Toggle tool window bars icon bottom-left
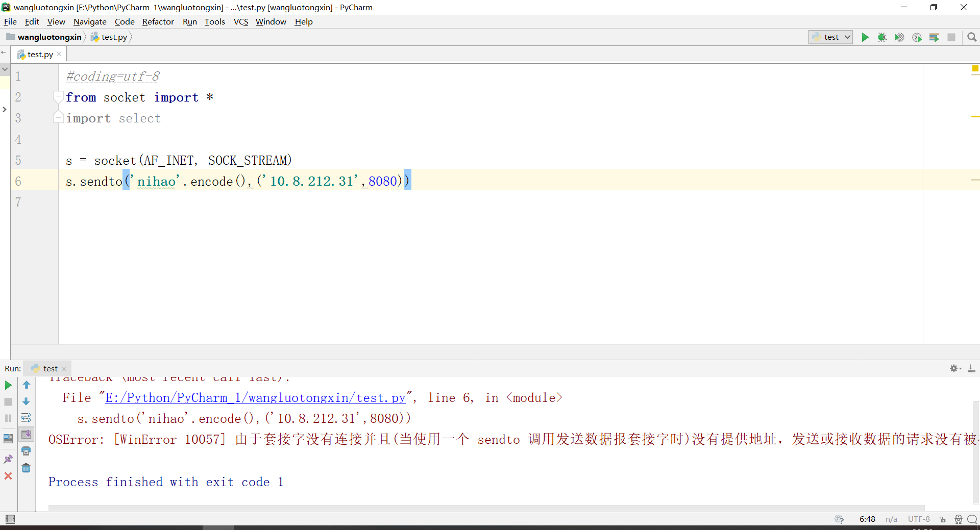The width and height of the screenshot is (980, 530). (x=10, y=519)
